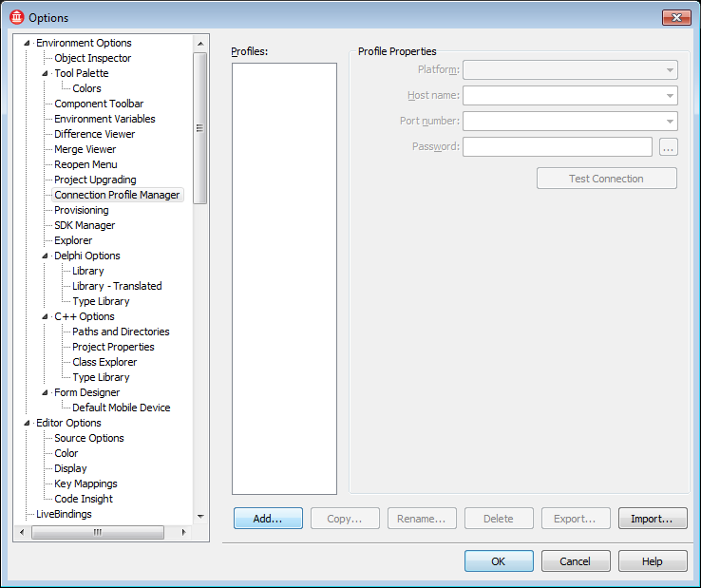Select the Provisioning tree item

coord(81,210)
